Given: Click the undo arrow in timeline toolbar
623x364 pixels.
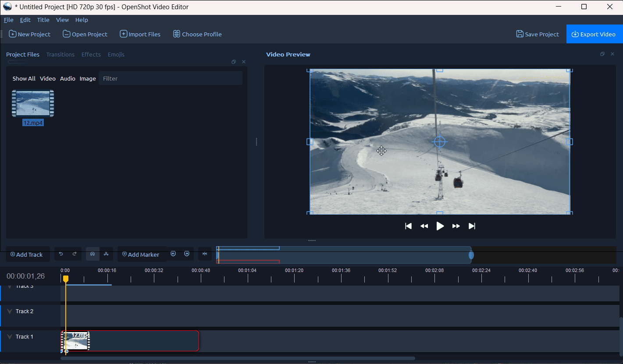Looking at the screenshot, I should coord(61,254).
